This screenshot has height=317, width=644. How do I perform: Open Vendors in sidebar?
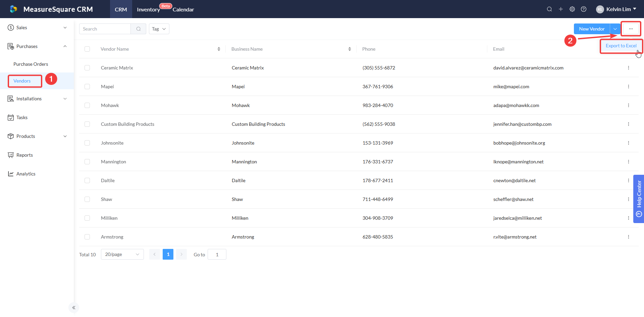coord(22,81)
